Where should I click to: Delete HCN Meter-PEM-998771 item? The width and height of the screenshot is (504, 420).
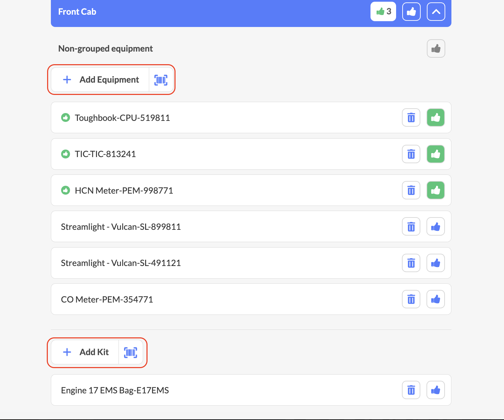pyautogui.click(x=411, y=190)
